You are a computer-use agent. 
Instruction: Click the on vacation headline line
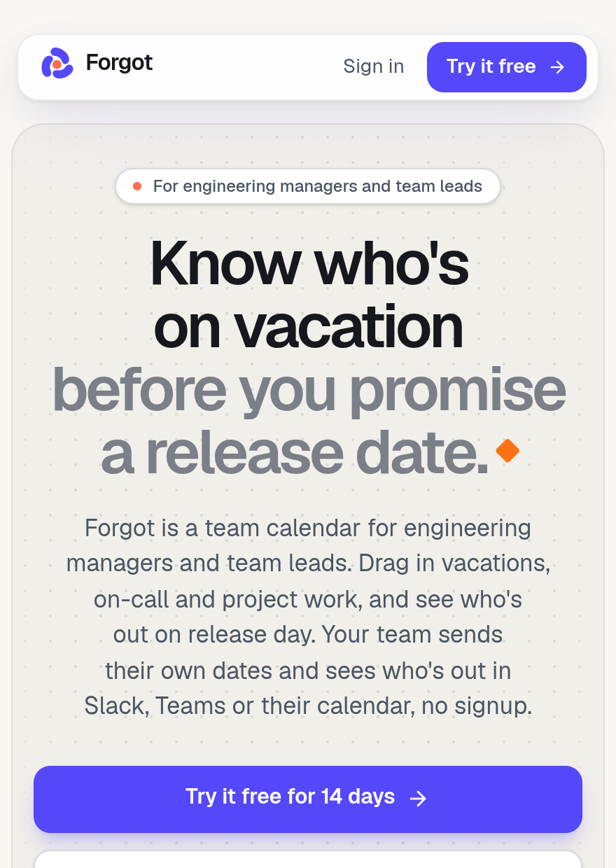[308, 327]
